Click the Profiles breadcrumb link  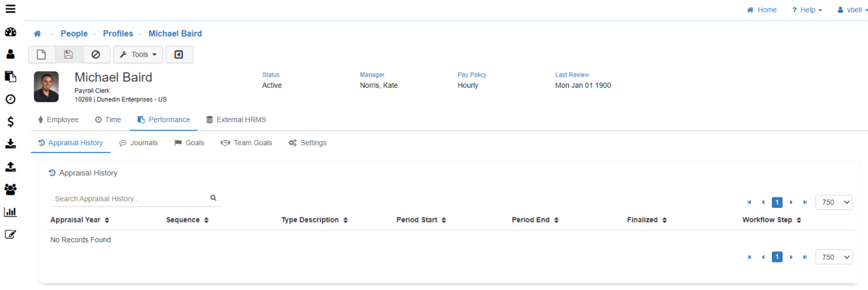(x=118, y=33)
